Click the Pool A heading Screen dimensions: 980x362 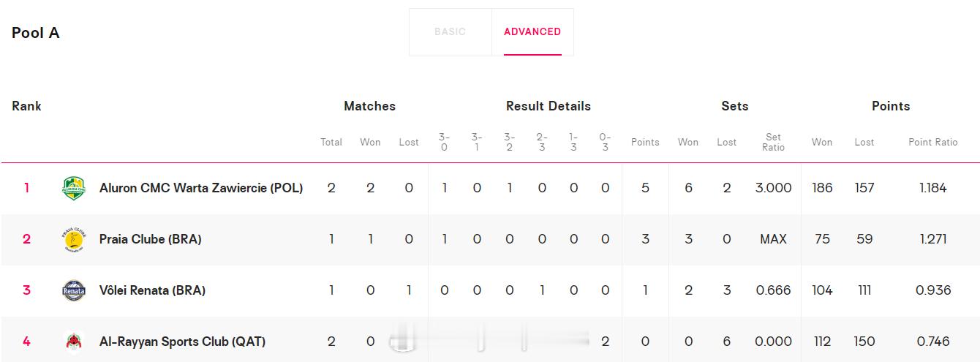36,33
